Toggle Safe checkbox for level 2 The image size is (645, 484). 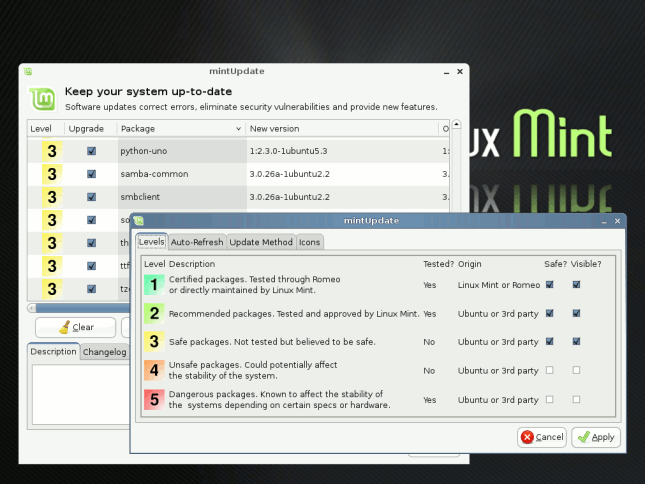coord(550,313)
